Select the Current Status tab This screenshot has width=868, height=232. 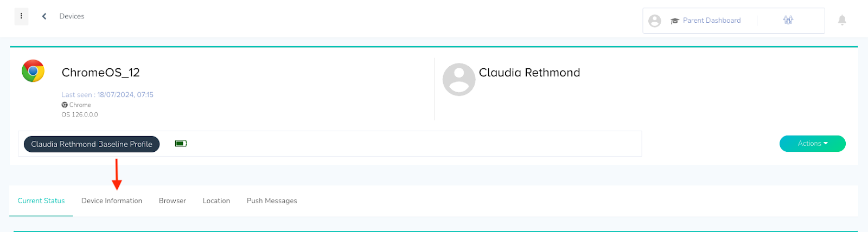[41, 201]
